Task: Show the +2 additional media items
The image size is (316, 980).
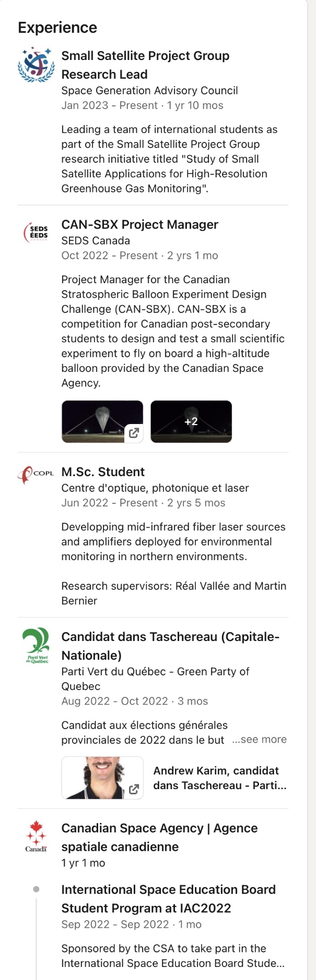Action: tap(191, 421)
